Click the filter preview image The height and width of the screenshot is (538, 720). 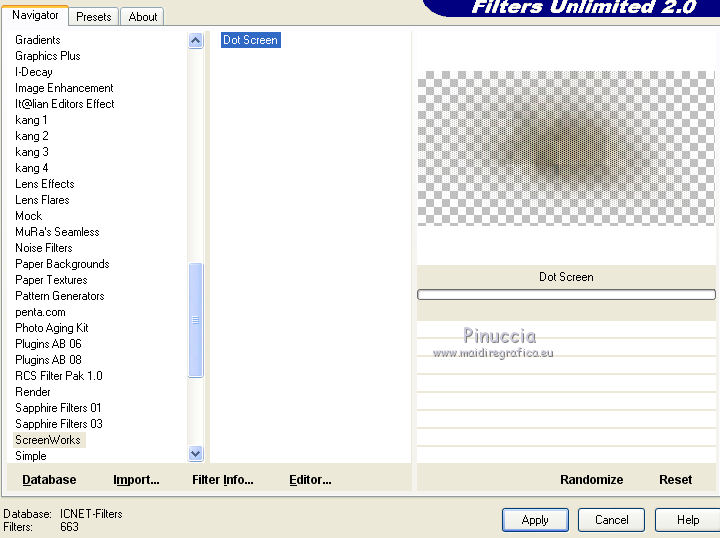566,148
